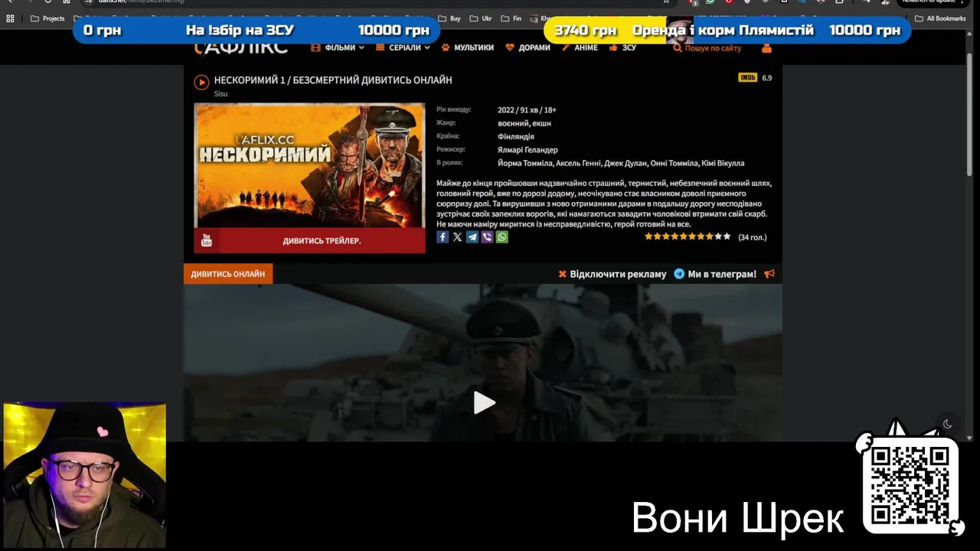Click the country text 'Фінляндія'
This screenshot has height=551, width=980.
(x=516, y=137)
